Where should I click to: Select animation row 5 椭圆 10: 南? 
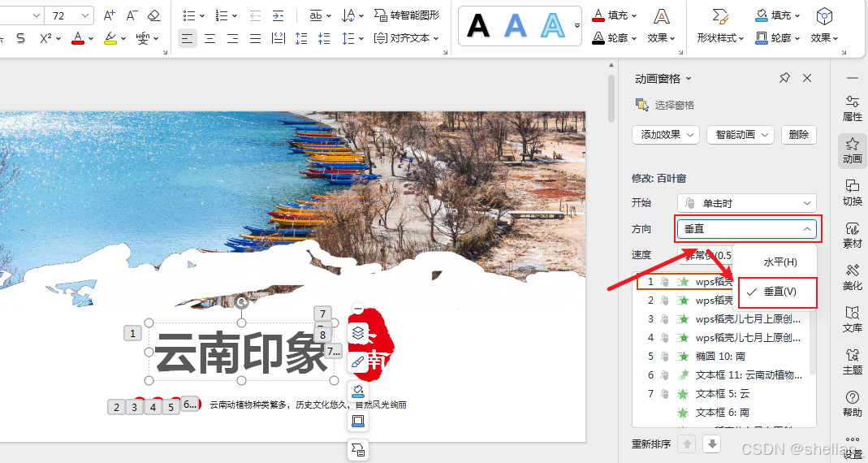pos(724,356)
